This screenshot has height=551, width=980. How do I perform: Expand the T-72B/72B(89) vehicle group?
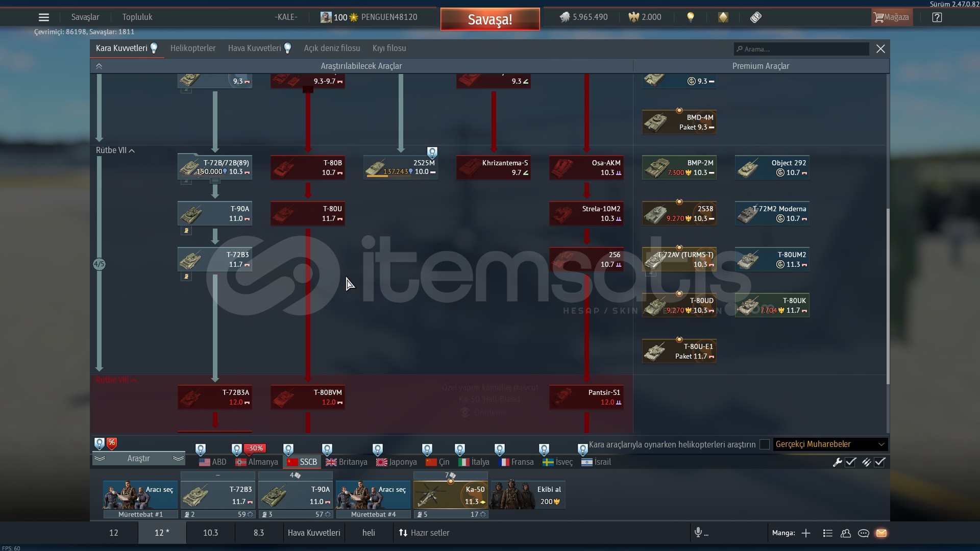pos(215,181)
